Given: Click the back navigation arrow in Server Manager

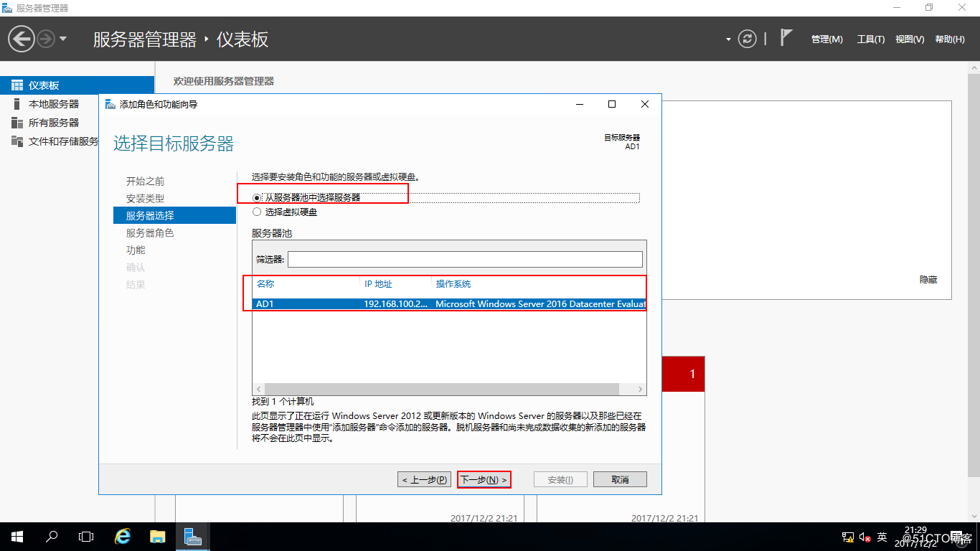Looking at the screenshot, I should 22,39.
